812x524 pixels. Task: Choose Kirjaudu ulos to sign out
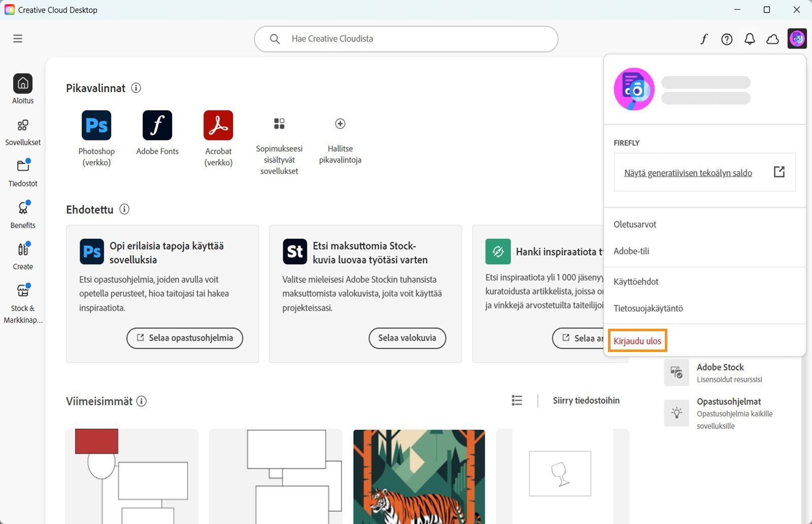(x=637, y=341)
